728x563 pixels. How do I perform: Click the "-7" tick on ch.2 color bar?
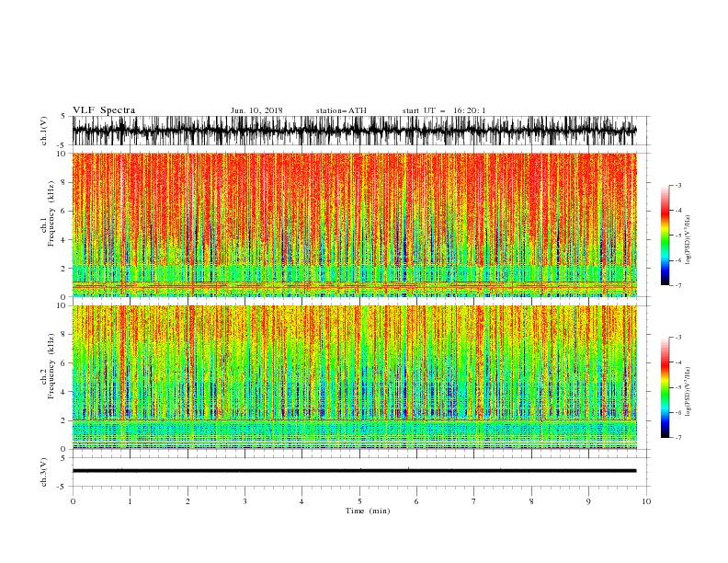click(678, 438)
